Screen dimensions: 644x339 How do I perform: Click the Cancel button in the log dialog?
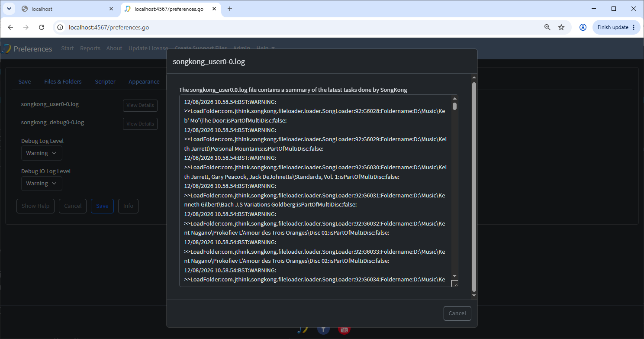point(457,313)
